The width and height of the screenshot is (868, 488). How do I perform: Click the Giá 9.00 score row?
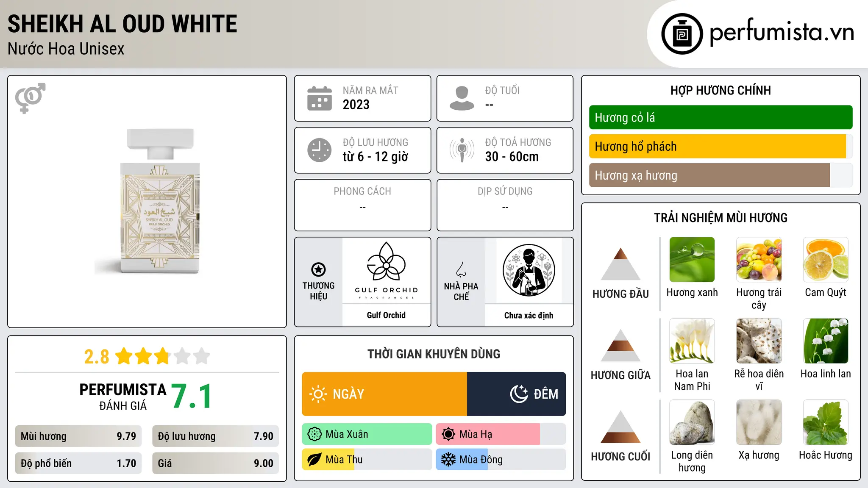click(x=215, y=463)
